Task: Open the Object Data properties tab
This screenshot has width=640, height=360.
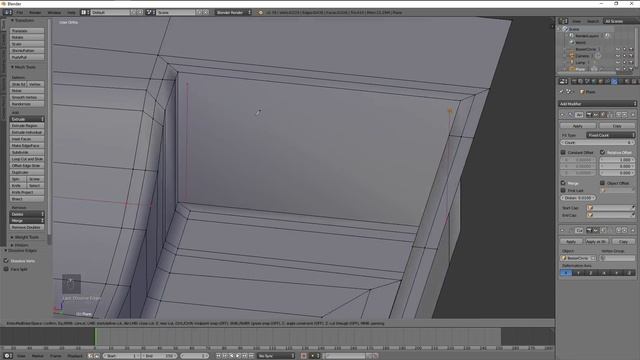Action: (x=621, y=81)
